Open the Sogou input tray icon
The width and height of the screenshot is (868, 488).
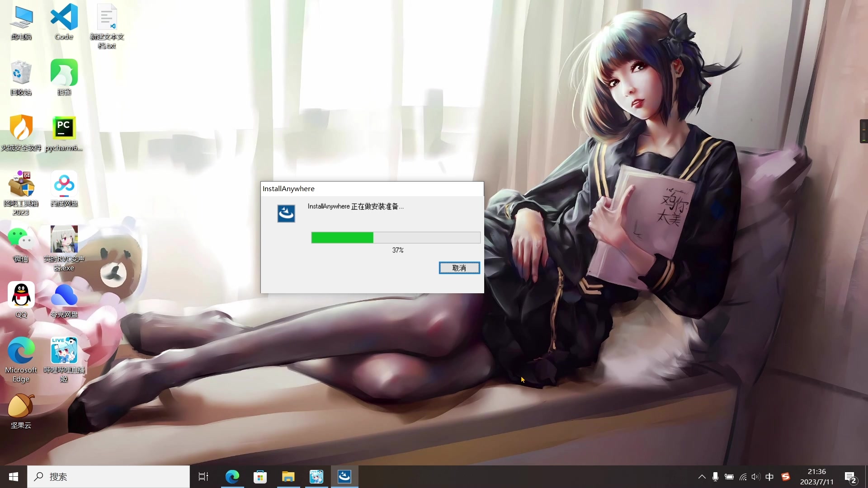[x=786, y=476]
